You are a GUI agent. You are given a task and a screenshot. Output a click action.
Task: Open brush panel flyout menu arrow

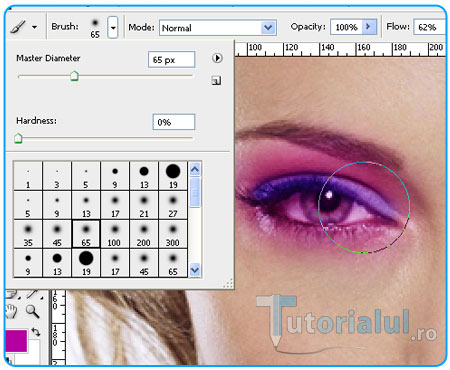click(x=217, y=58)
